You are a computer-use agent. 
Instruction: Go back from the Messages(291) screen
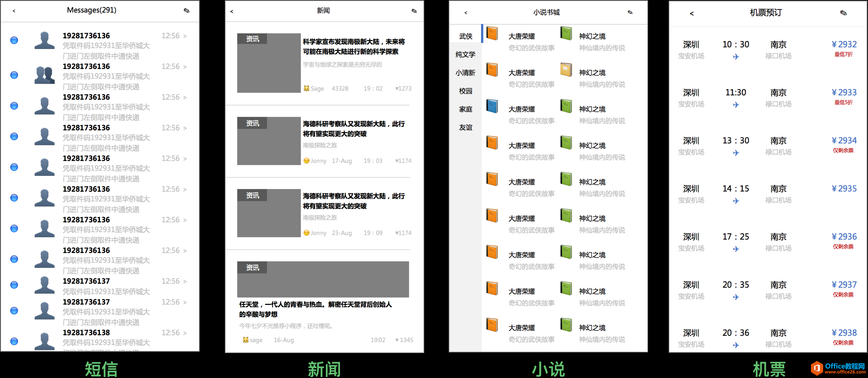[x=14, y=11]
